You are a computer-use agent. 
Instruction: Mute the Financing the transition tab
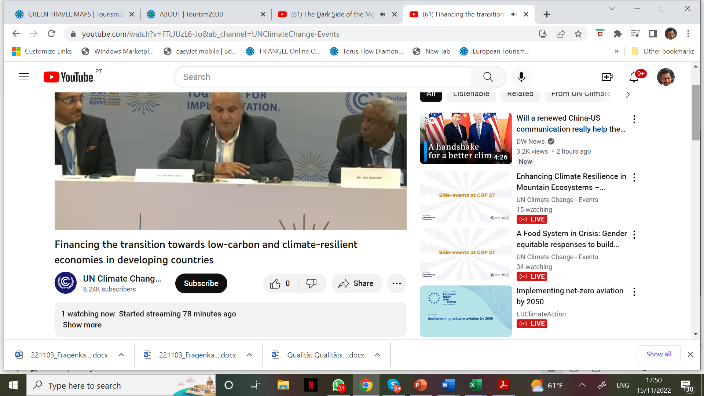[514, 14]
